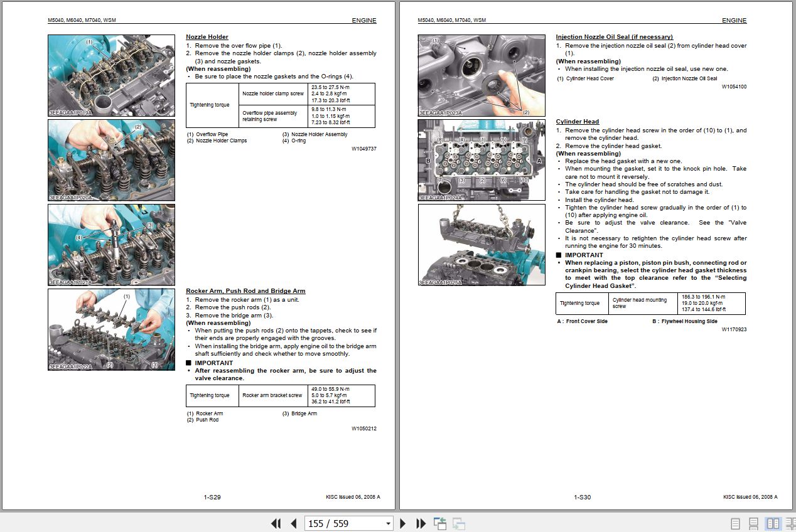This screenshot has width=796, height=532.
Task: Click the '(2) Injection Nozzle Oil Seal' legend entry
Action: coord(684,78)
